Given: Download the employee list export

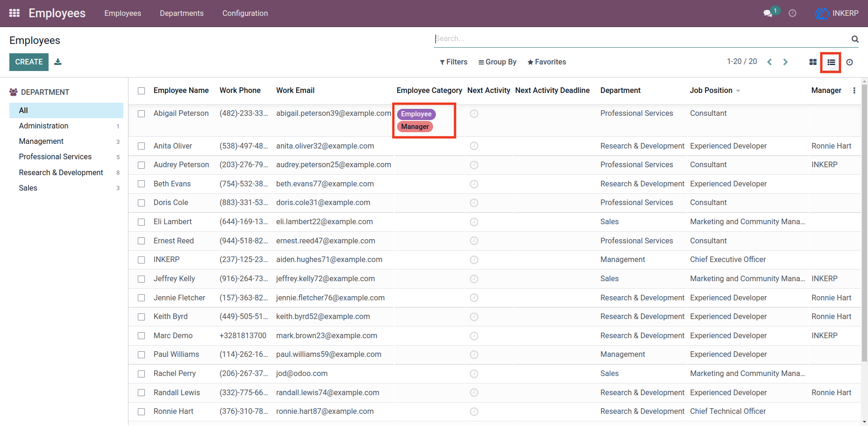Looking at the screenshot, I should [58, 62].
